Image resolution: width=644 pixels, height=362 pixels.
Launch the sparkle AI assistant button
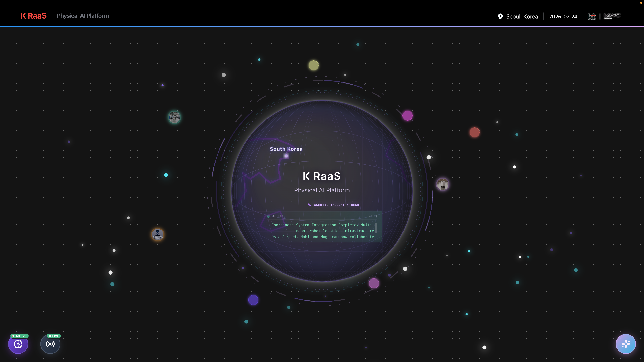coord(626,344)
